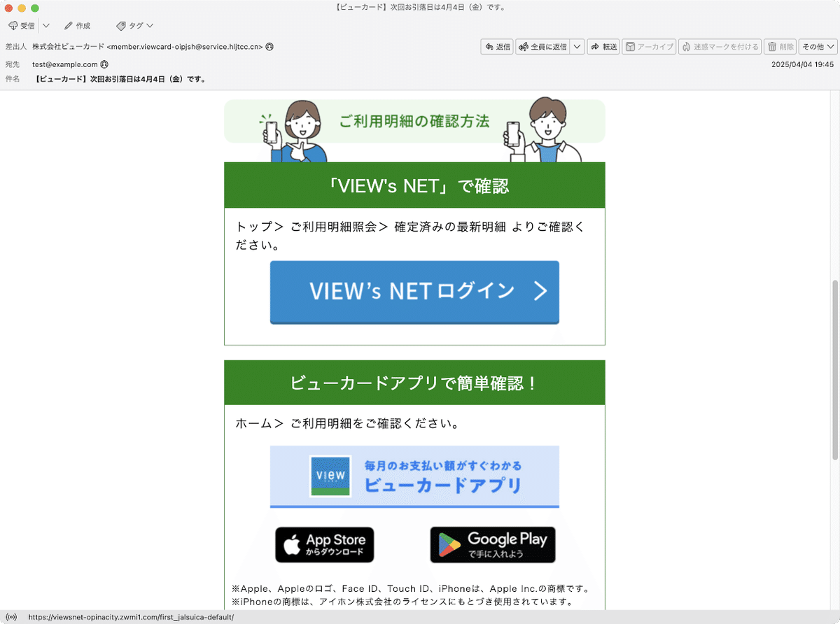Viewport: 840px width, 624px height.
Task: Click the ホーム＞ ご利用明細をご確認ください text
Action: pos(347,424)
